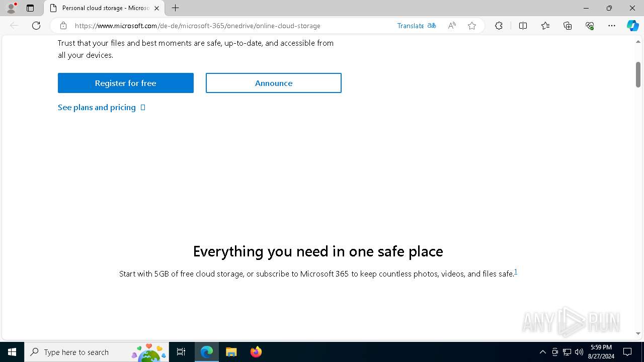Click the taskbar search box
The image size is (644, 362).
[97, 352]
